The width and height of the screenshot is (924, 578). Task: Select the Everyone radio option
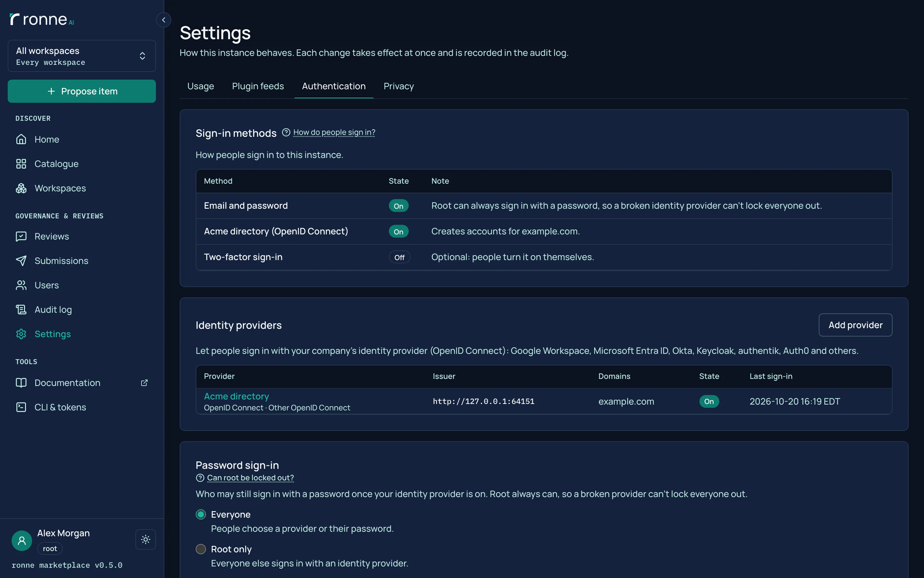(201, 514)
